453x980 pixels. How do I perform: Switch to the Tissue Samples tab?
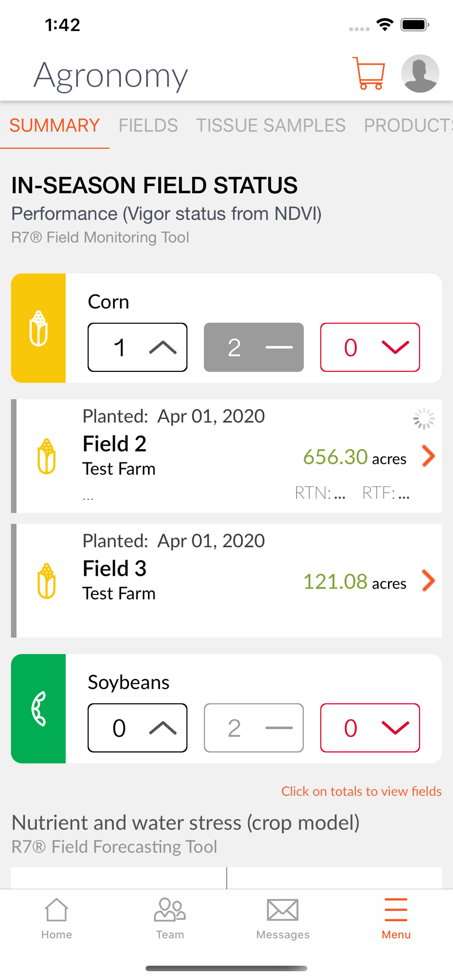271,125
